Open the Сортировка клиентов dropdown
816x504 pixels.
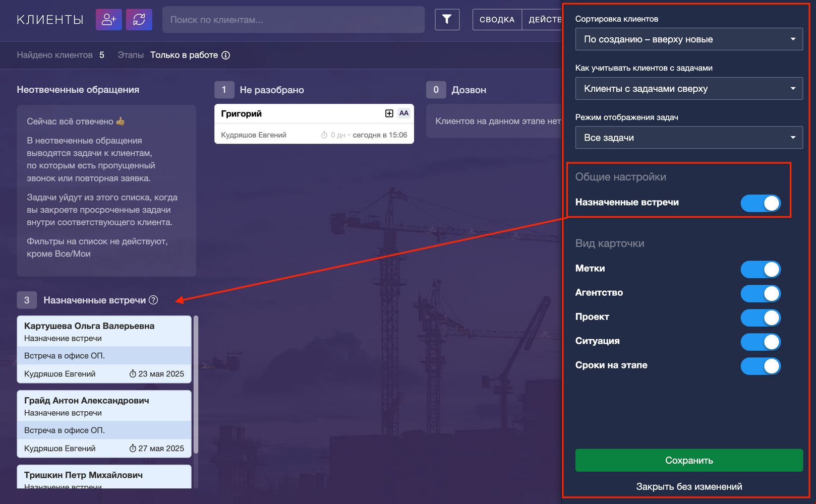coord(689,39)
